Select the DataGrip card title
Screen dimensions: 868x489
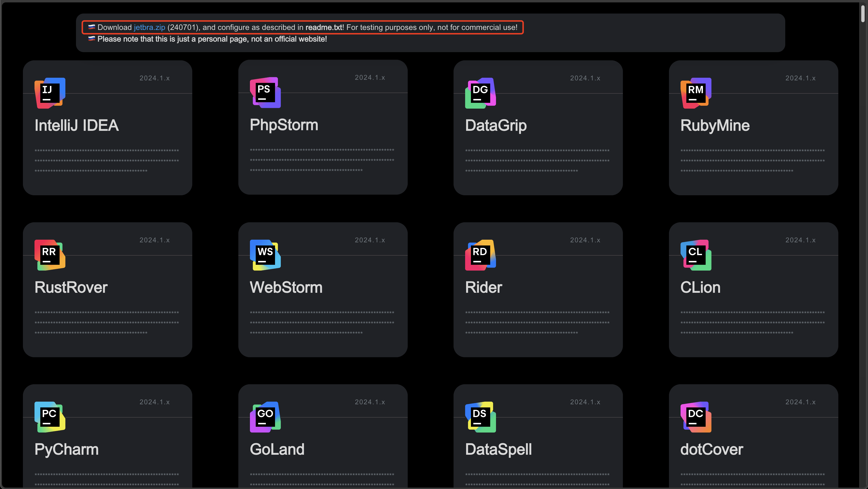coord(496,125)
